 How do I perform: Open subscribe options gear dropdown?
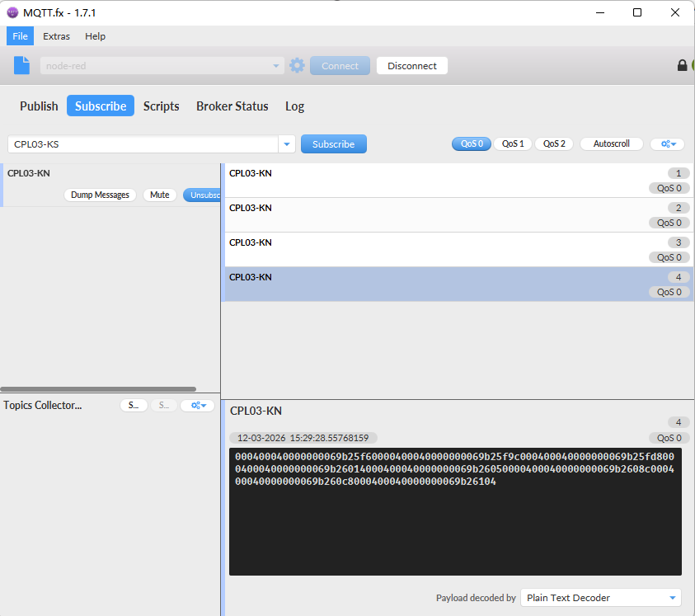coord(668,143)
